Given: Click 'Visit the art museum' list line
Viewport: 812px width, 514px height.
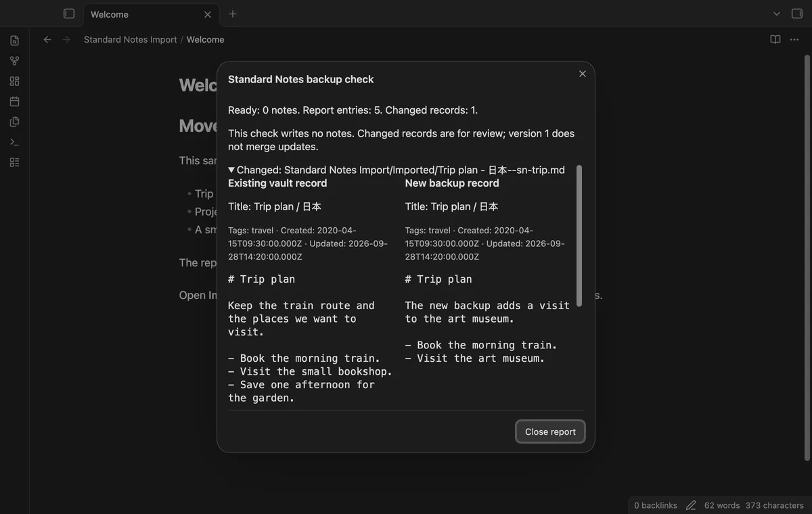Looking at the screenshot, I should click(475, 358).
